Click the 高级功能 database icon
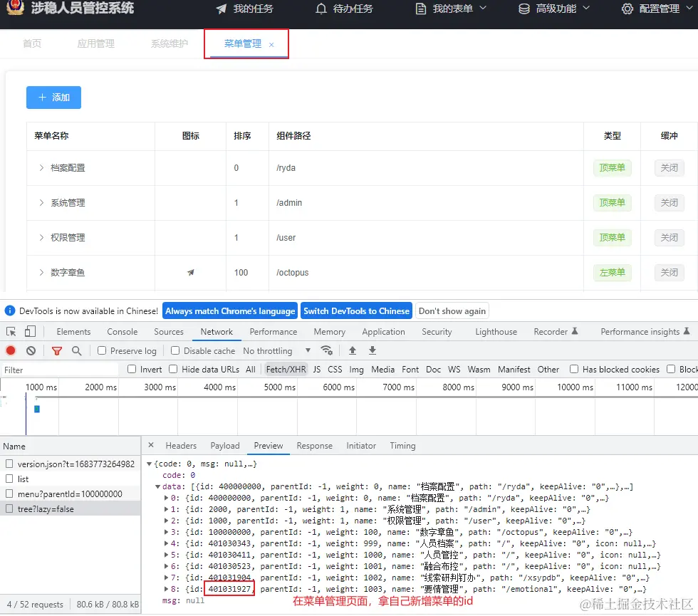The width and height of the screenshot is (698, 616). point(524,9)
